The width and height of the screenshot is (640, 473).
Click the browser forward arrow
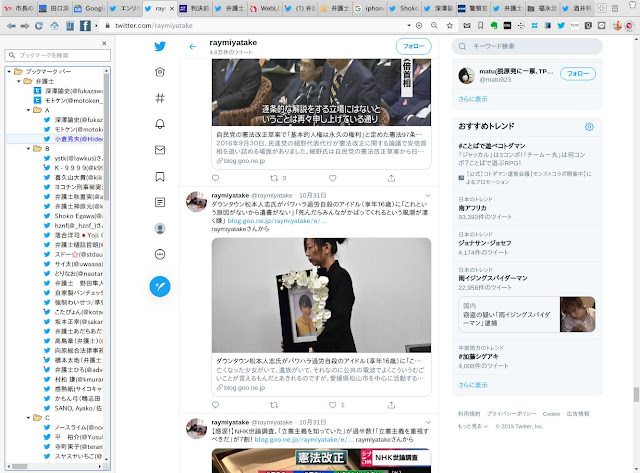25,26
